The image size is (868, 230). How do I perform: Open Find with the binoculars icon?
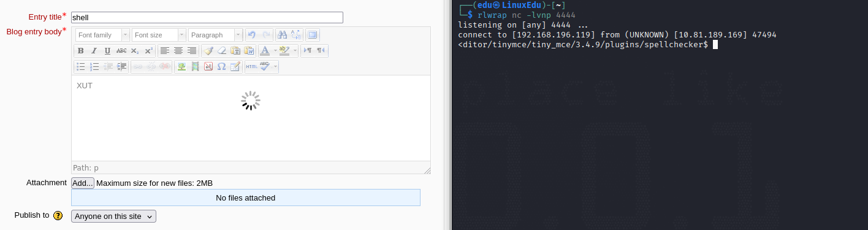[x=282, y=35]
